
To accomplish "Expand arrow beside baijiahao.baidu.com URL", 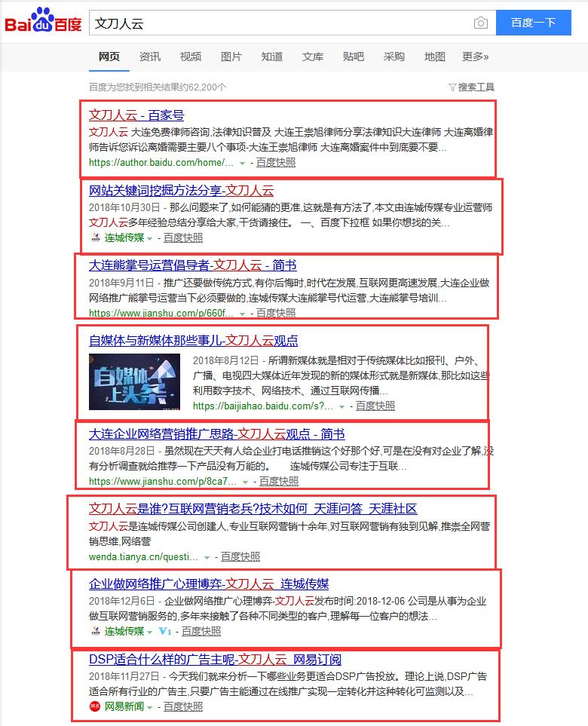I will (x=342, y=406).
